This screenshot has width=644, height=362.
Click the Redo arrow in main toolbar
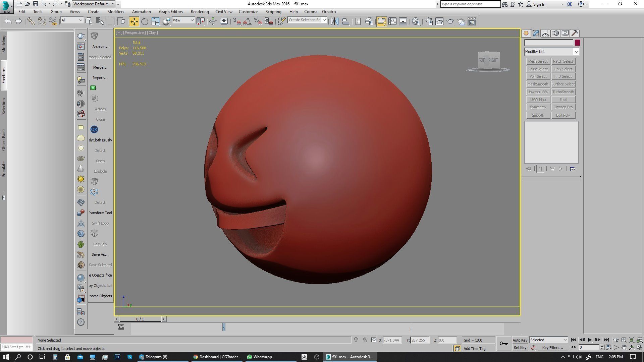(18, 21)
